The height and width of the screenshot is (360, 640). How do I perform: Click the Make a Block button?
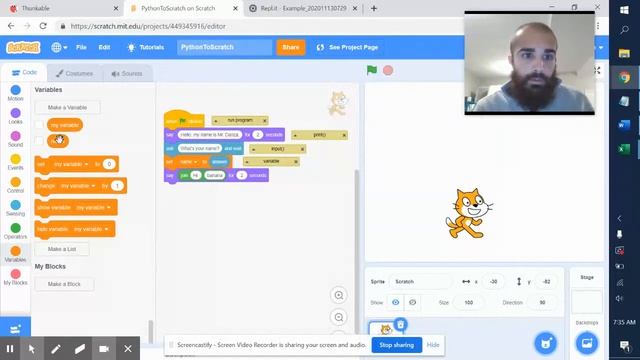click(64, 284)
